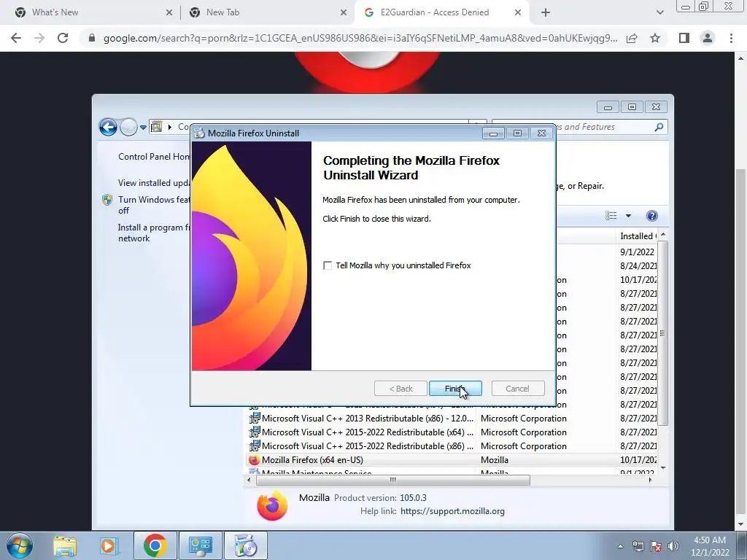747x560 pixels.
Task: Check Tell Mozilla why you uninstalled Firefox
Action: pyautogui.click(x=328, y=265)
